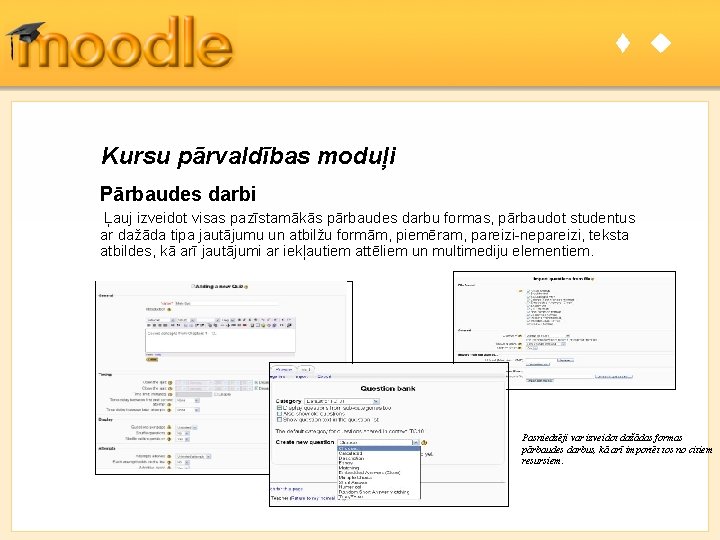Click help icon beside Category in Import form

click(x=520, y=336)
